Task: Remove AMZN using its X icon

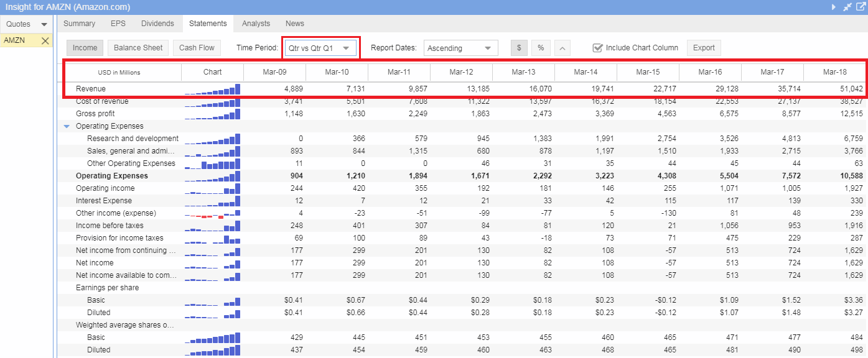Action: [45, 40]
